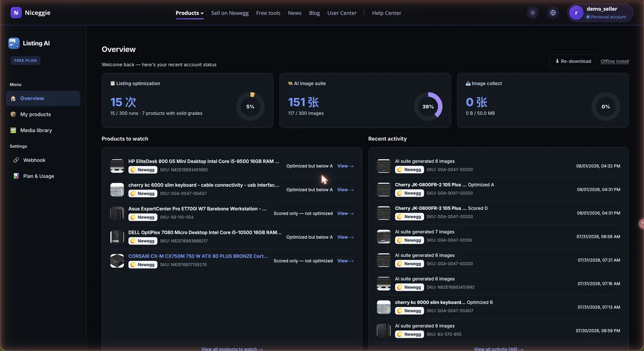Click the Plan & Usage chart icon
This screenshot has height=351, width=644.
point(16,176)
